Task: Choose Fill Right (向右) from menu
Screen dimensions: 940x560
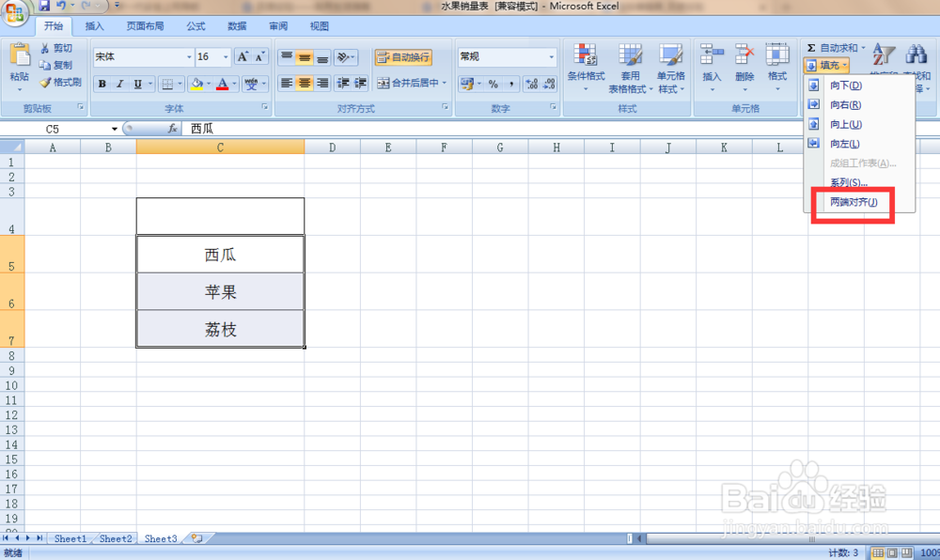Action: pyautogui.click(x=858, y=105)
